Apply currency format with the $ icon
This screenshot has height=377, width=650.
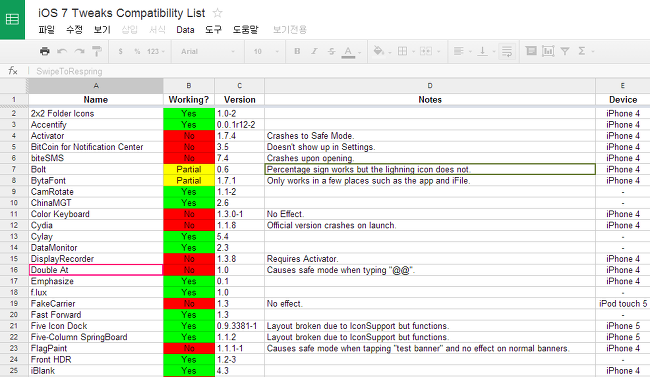click(120, 51)
